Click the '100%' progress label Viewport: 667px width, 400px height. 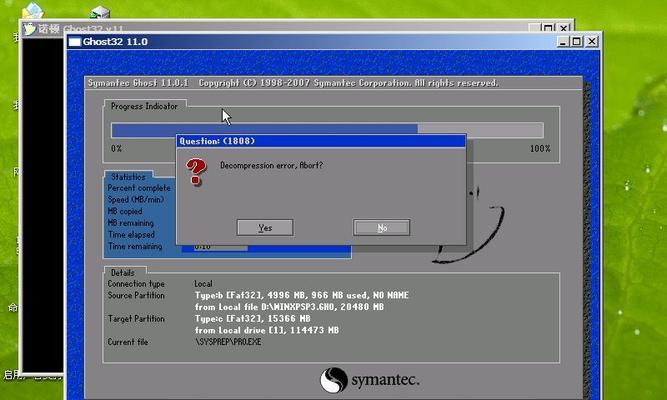(540, 149)
